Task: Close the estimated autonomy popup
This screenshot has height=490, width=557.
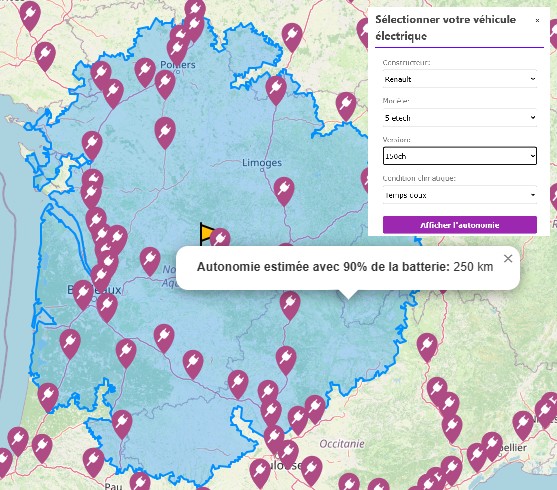Action: pos(508,259)
